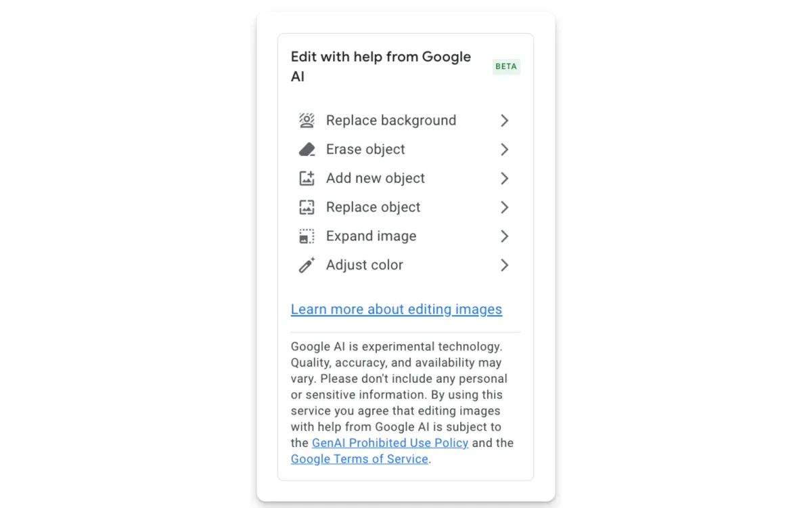Image resolution: width=812 pixels, height=508 pixels.
Task: Open the Erase object feature
Action: 365,149
